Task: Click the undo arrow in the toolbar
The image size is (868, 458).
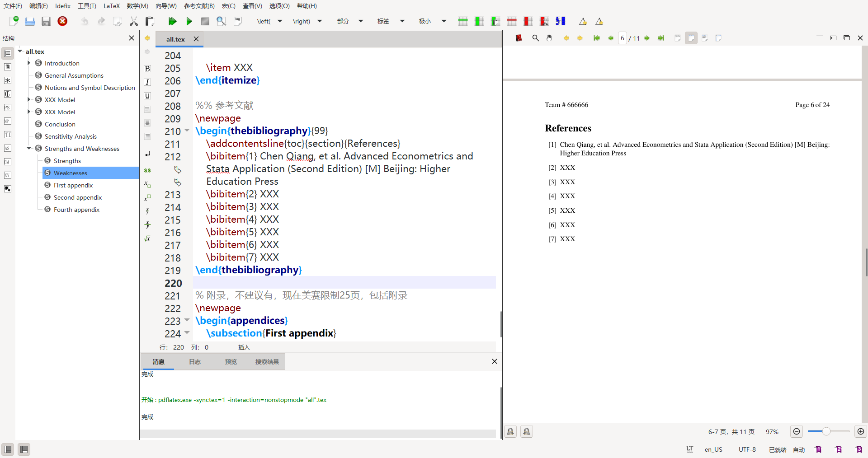Action: pyautogui.click(x=85, y=21)
